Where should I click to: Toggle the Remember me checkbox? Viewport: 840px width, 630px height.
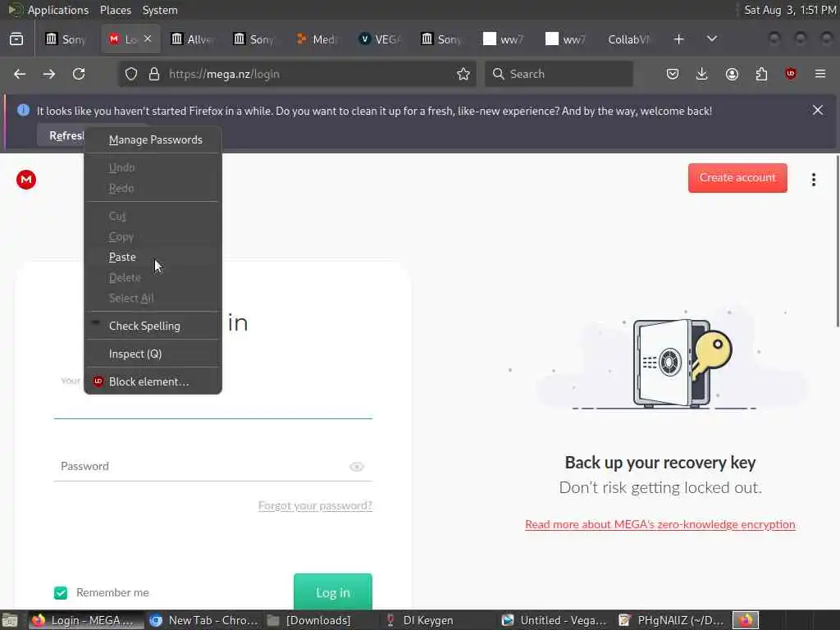point(61,592)
